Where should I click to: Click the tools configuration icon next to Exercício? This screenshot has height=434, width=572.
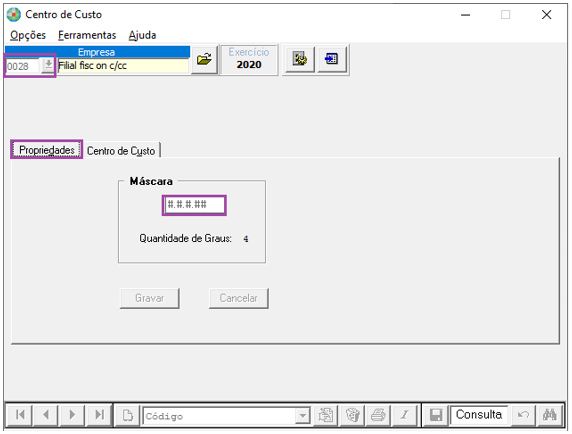299,59
